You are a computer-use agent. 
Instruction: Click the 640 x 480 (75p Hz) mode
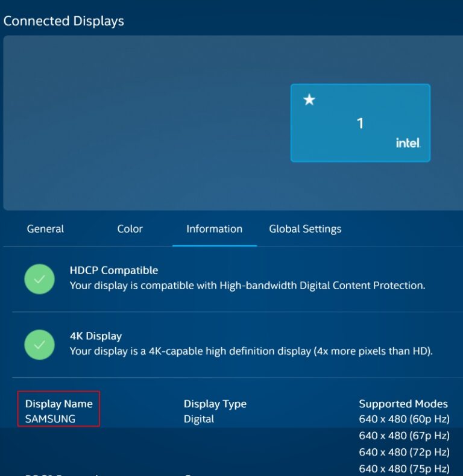tap(404, 469)
